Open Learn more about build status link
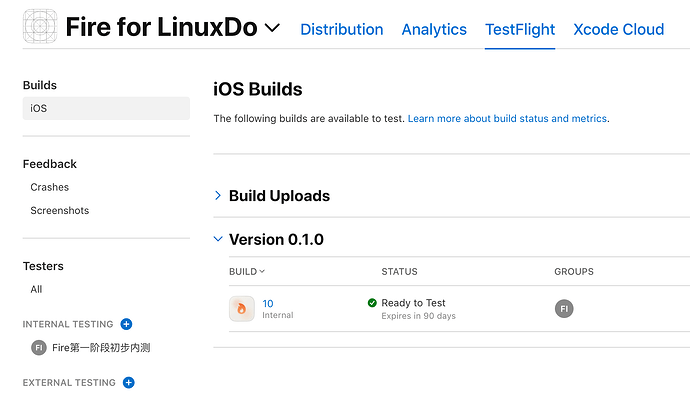The width and height of the screenshot is (690, 402). pos(507,119)
